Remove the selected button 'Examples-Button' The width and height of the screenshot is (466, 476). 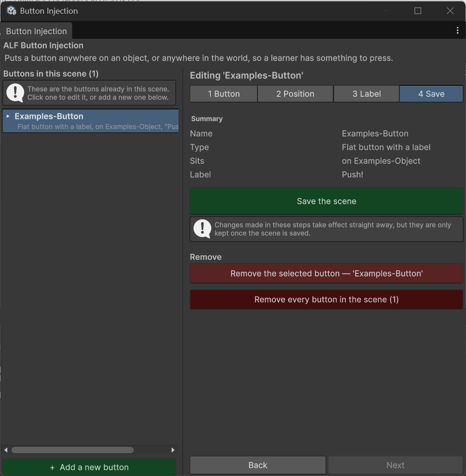click(326, 274)
